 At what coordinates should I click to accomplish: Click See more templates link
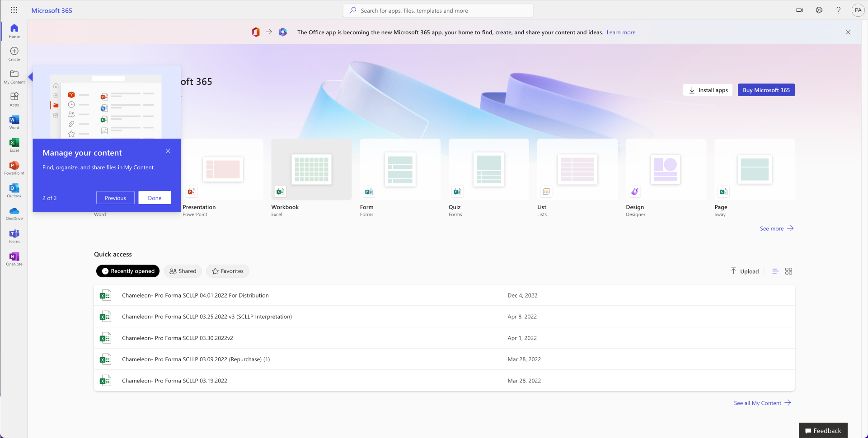point(777,228)
